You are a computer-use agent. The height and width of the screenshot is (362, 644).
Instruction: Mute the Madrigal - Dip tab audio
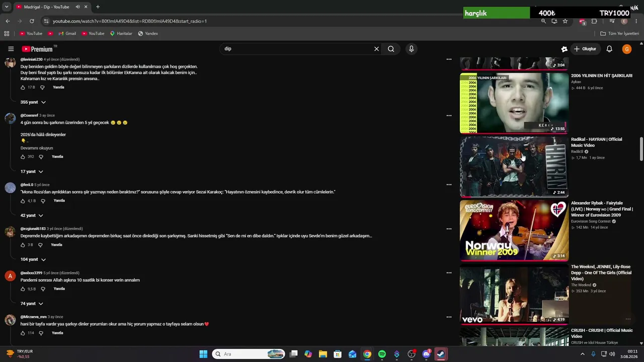coord(77,7)
